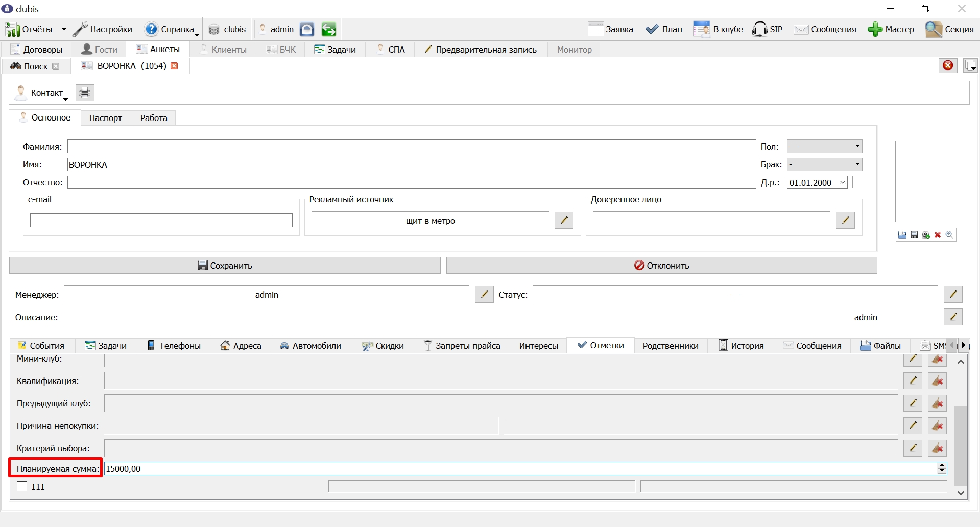The width and height of the screenshot is (980, 527).
Task: Click the red delete photo icon
Action: click(x=938, y=235)
